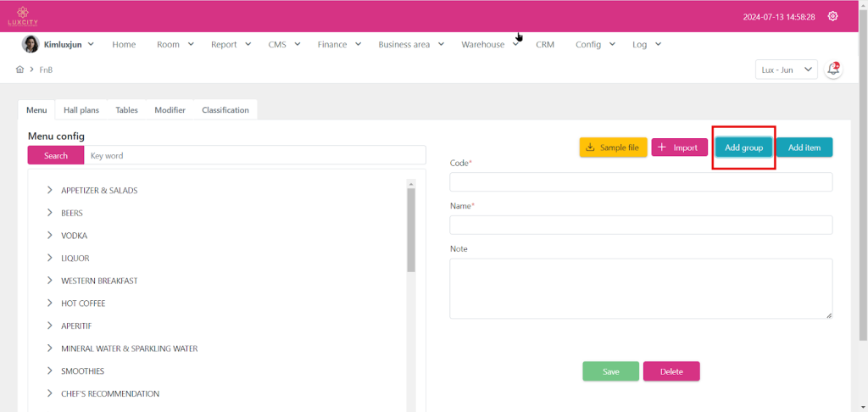
Task: Click Add item button
Action: 804,148
